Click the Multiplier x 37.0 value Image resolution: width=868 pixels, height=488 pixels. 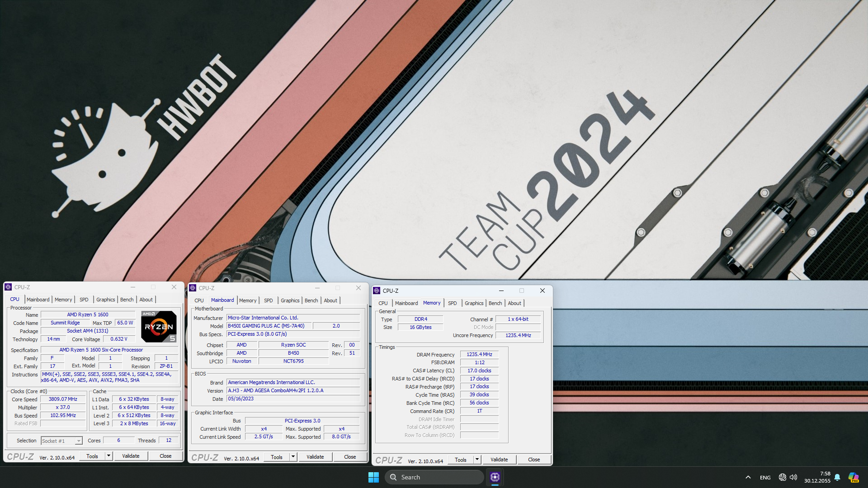(63, 408)
